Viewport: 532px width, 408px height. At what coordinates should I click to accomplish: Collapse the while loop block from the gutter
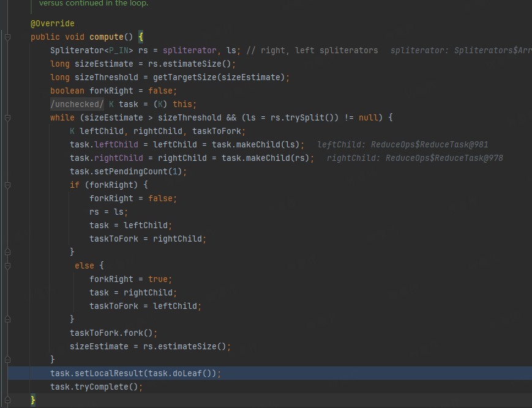[x=6, y=117]
